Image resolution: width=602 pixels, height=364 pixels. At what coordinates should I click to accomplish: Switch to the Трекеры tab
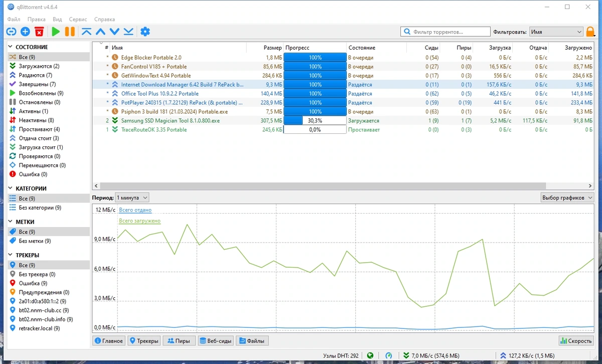coord(144,341)
